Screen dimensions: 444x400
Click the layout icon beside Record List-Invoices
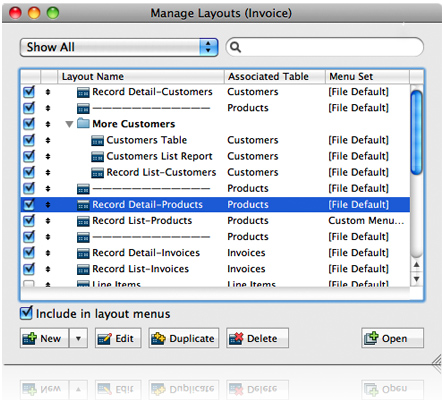[x=83, y=269]
